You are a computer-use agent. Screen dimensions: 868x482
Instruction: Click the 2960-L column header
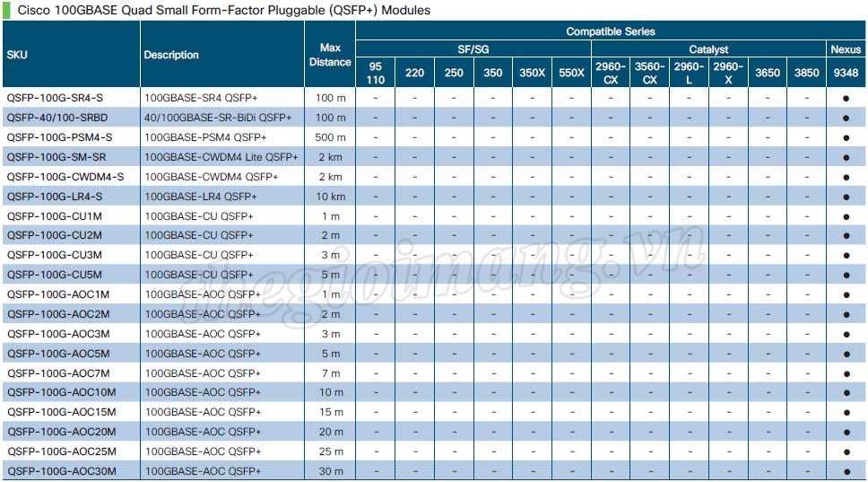click(690, 73)
